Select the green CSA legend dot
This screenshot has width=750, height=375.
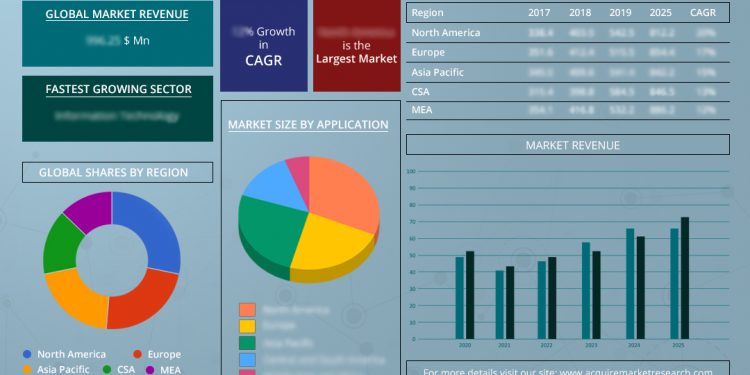click(107, 369)
